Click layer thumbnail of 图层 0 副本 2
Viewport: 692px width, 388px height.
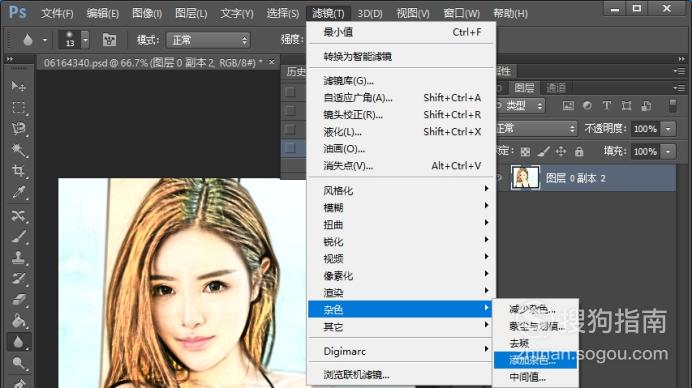[525, 178]
